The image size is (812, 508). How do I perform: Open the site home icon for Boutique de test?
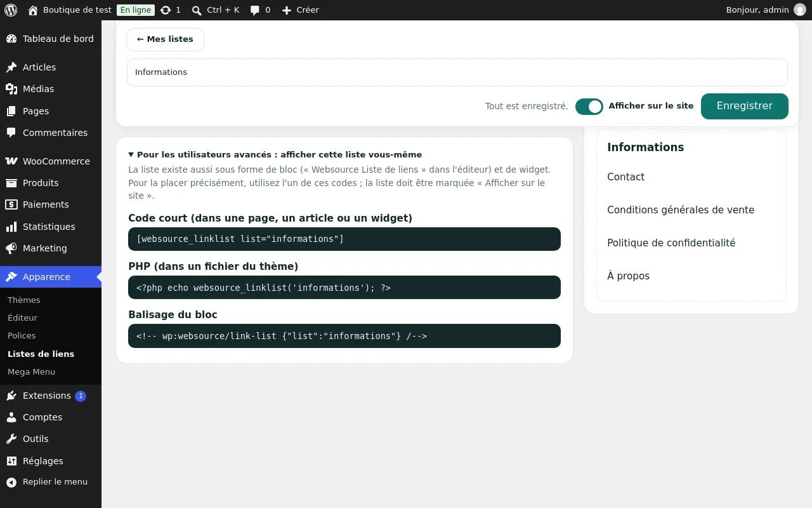33,10
